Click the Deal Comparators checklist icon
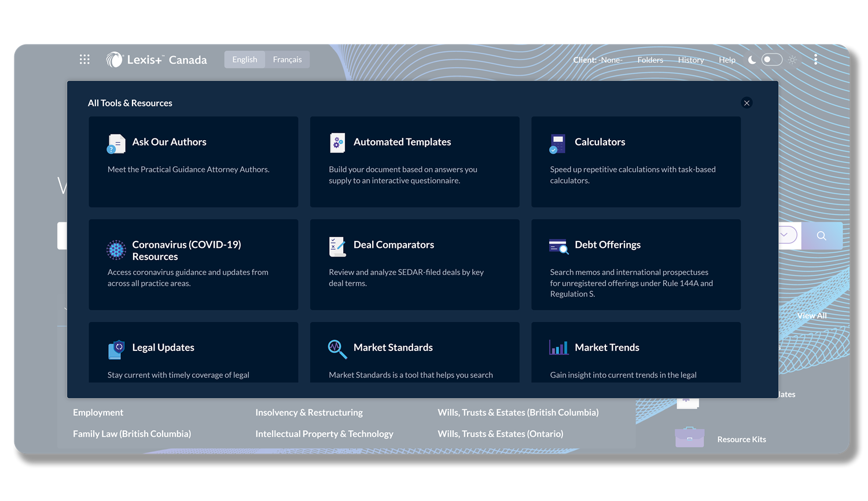 (x=337, y=247)
